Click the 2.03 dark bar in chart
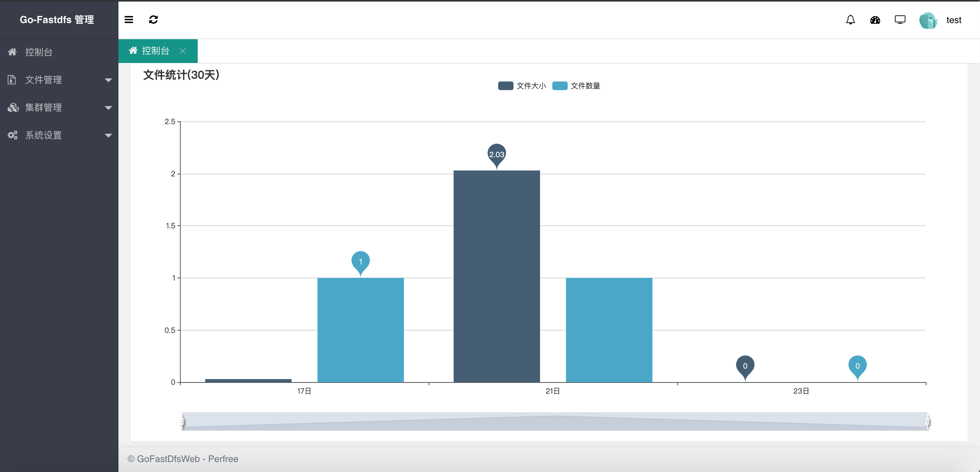This screenshot has height=472, width=980. tap(497, 276)
